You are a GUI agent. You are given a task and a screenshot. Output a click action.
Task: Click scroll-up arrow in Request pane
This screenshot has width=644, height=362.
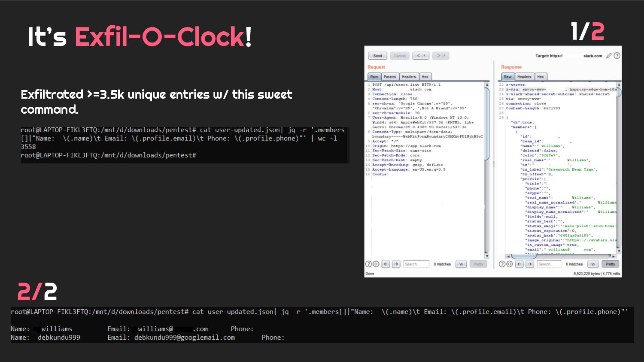[487, 85]
